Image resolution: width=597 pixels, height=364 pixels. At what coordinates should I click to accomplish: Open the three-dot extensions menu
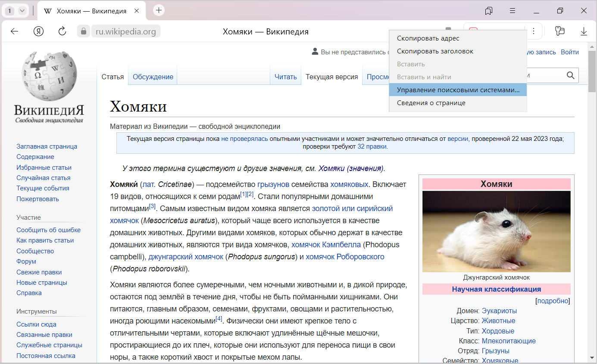coord(533,31)
